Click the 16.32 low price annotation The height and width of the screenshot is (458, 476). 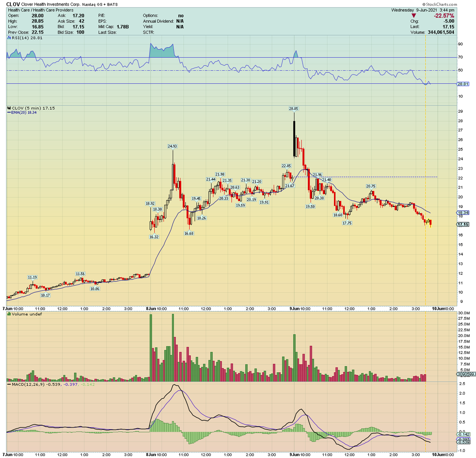tap(154, 237)
